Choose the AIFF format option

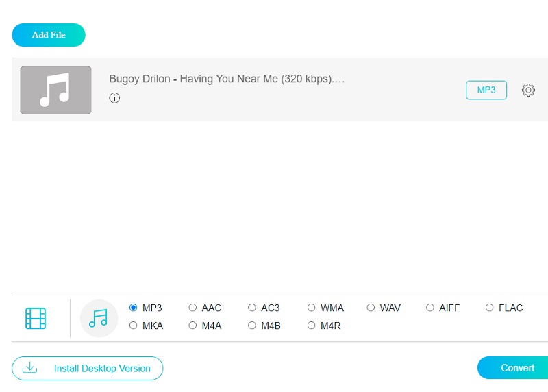(430, 308)
